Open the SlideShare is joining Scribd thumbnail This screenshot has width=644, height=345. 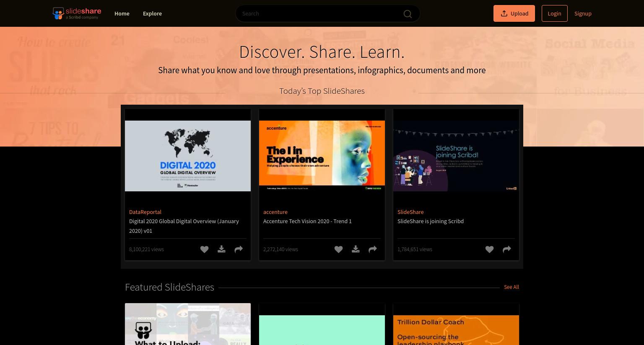click(x=456, y=156)
